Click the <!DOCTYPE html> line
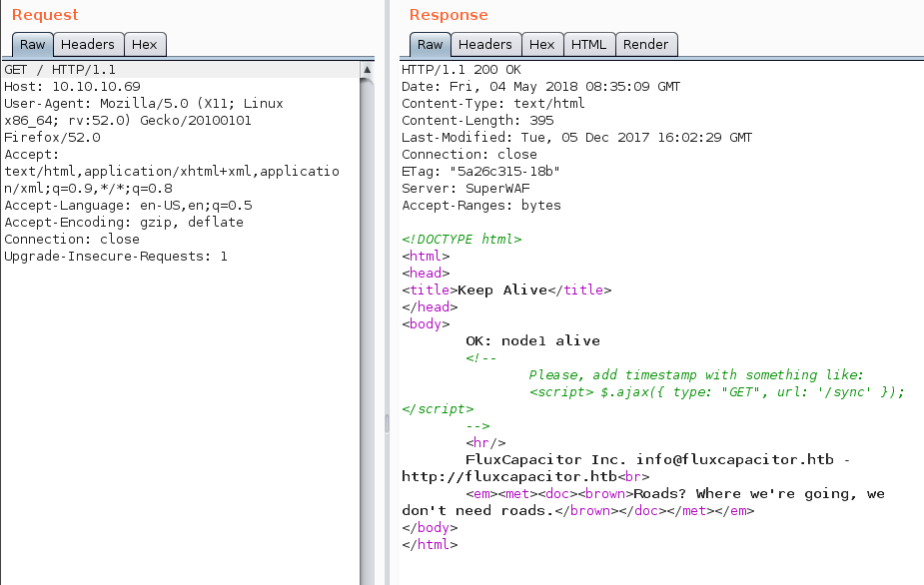 pos(462,240)
